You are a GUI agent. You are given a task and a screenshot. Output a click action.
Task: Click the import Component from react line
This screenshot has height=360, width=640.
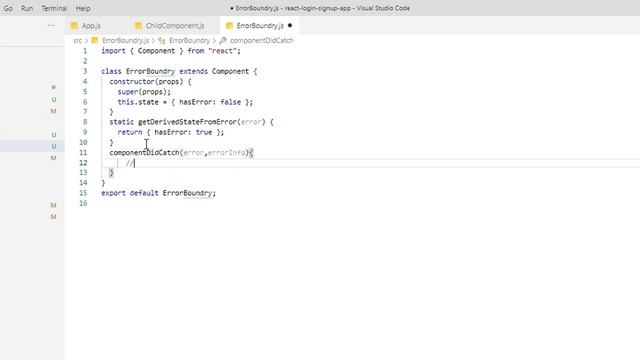coord(171,51)
